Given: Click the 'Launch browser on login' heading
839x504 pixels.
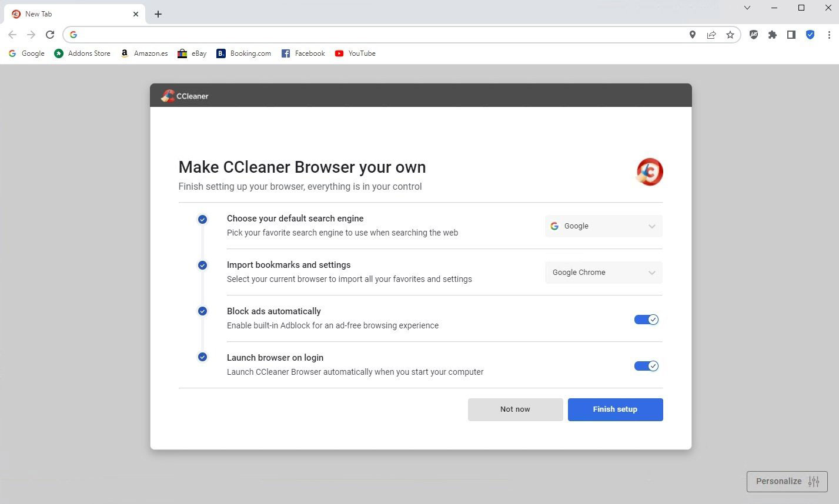Looking at the screenshot, I should (x=275, y=358).
